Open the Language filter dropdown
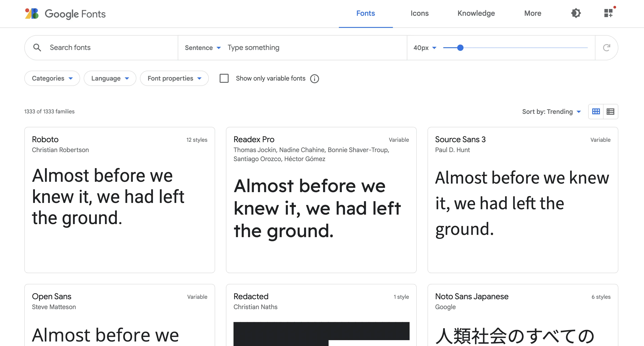The height and width of the screenshot is (346, 644). pyautogui.click(x=110, y=78)
